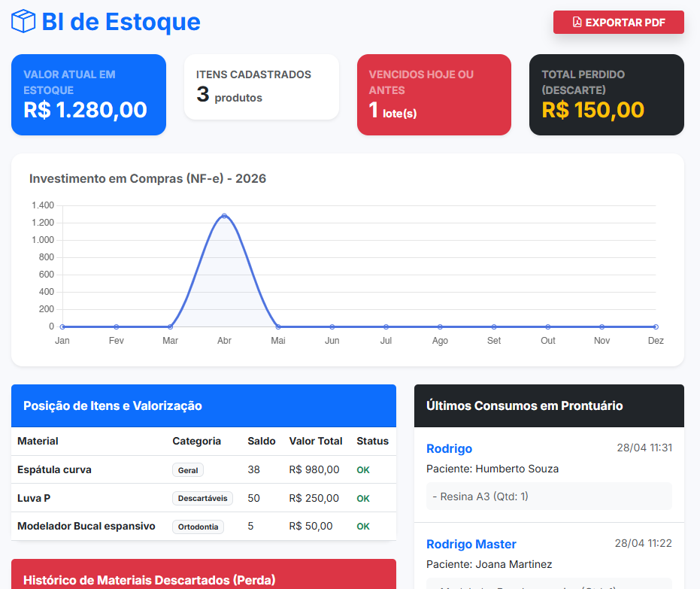The image size is (700, 589).
Task: Click the Mai data point on chart
Action: pyautogui.click(x=278, y=327)
